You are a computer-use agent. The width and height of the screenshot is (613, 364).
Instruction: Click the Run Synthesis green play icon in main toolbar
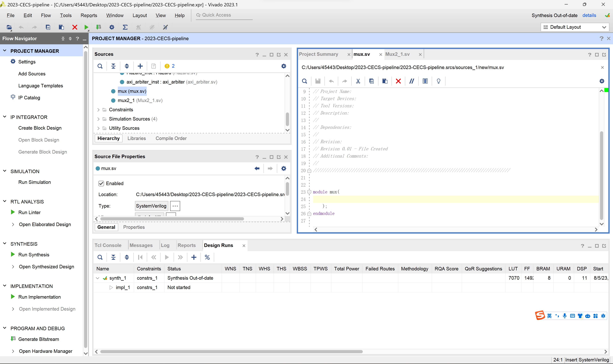(x=86, y=27)
